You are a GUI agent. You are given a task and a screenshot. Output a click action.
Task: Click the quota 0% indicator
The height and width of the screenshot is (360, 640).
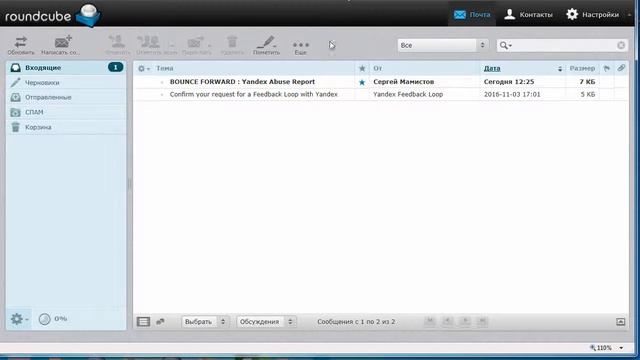pyautogui.click(x=52, y=319)
